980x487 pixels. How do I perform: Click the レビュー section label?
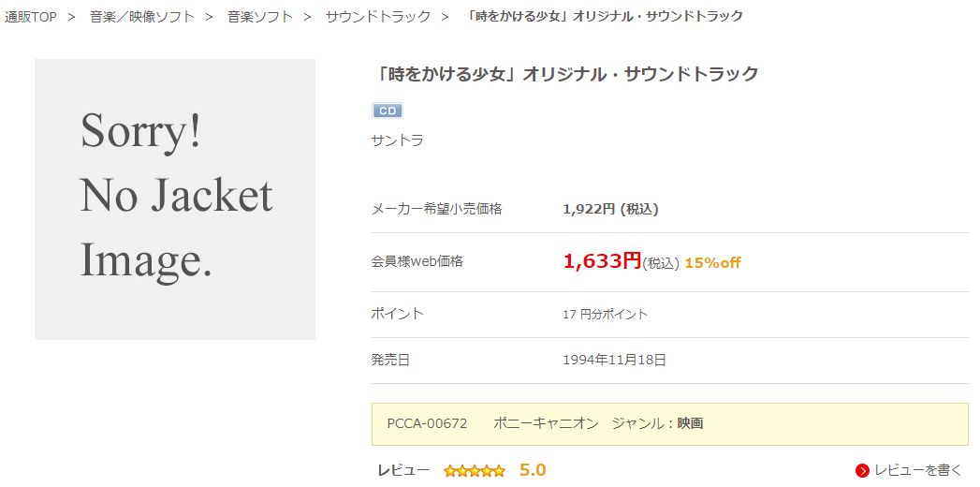coord(403,470)
